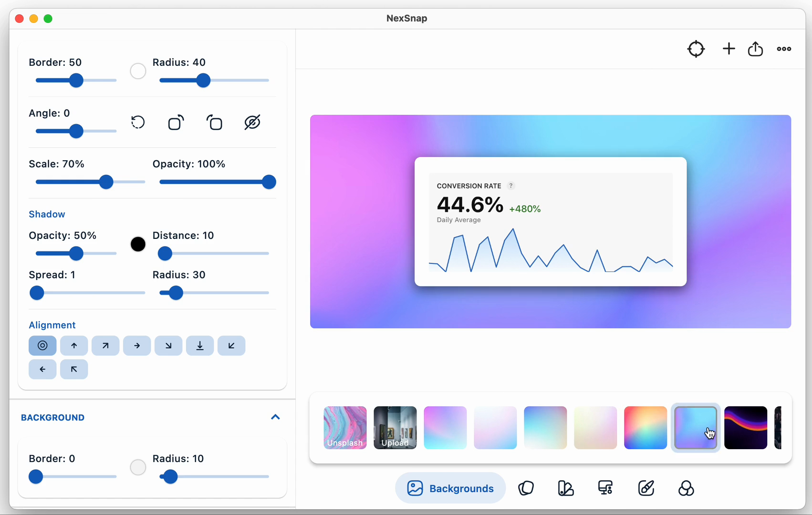Open the color swatches tab icon

[566, 488]
